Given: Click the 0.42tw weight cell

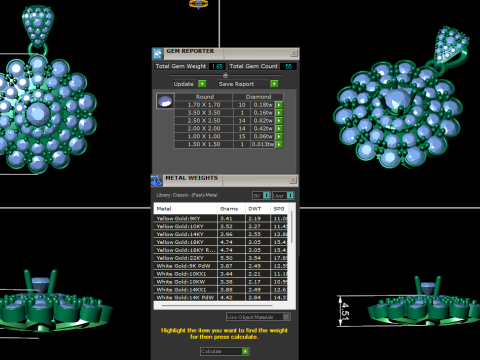Looking at the screenshot, I should click(x=263, y=129).
